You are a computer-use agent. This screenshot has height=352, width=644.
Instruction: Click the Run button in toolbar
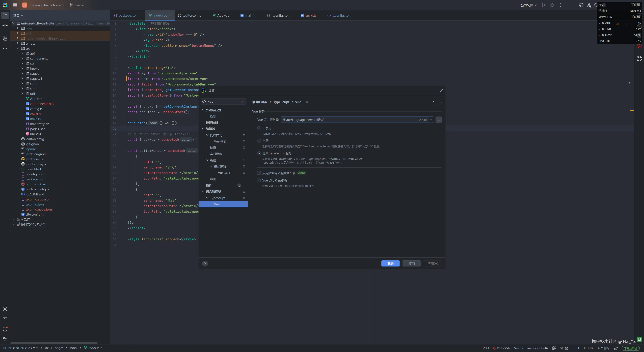tap(544, 5)
